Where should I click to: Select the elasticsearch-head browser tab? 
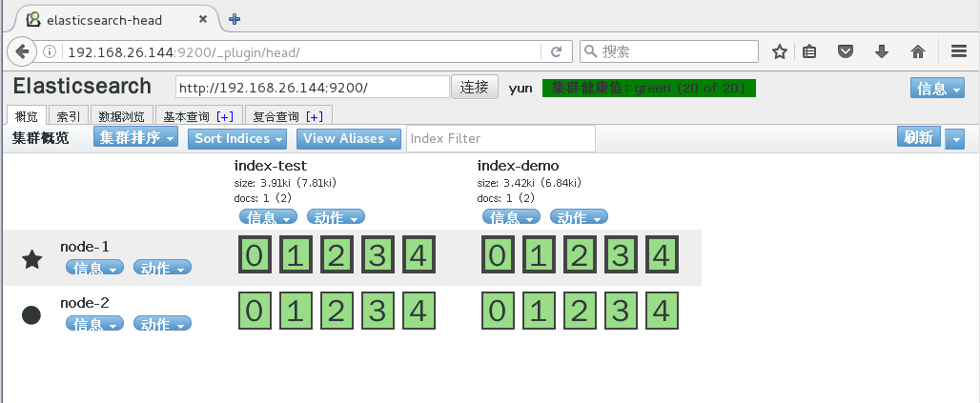(x=115, y=19)
